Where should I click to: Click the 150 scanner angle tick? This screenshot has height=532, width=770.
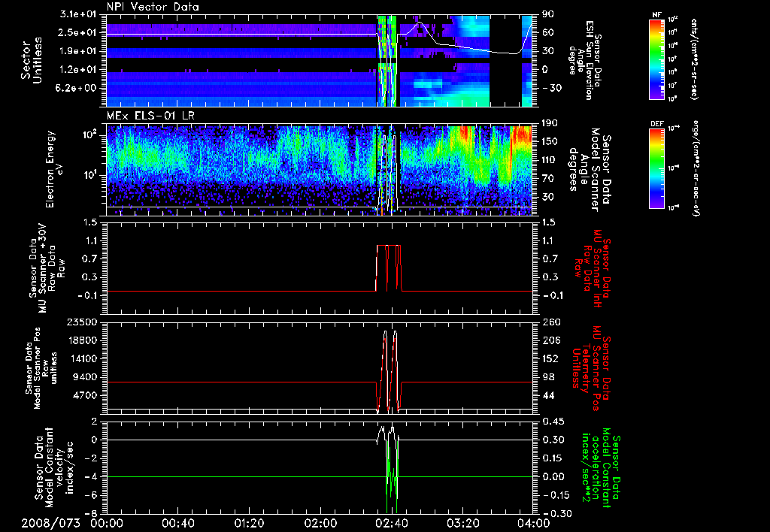[548, 141]
